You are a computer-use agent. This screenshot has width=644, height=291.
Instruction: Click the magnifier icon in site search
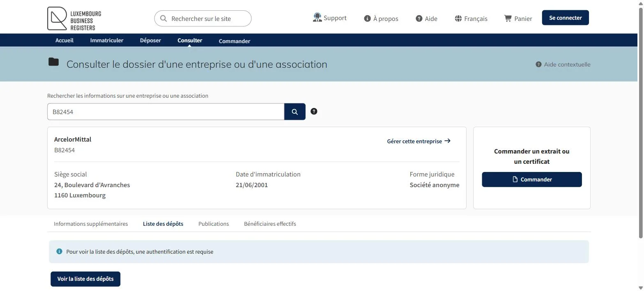[x=163, y=18]
